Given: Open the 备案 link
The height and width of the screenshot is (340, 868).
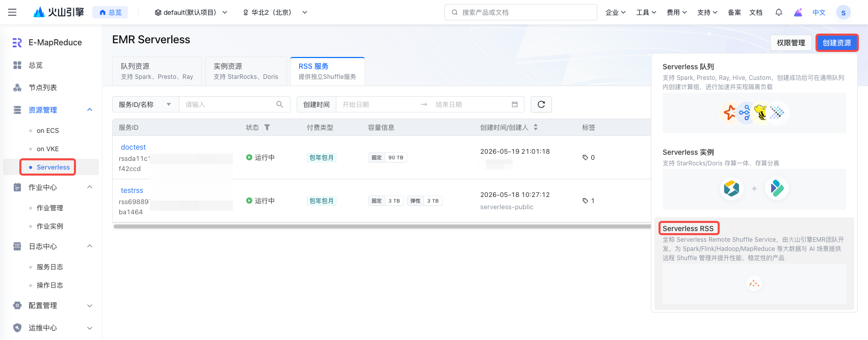Looking at the screenshot, I should click(734, 12).
